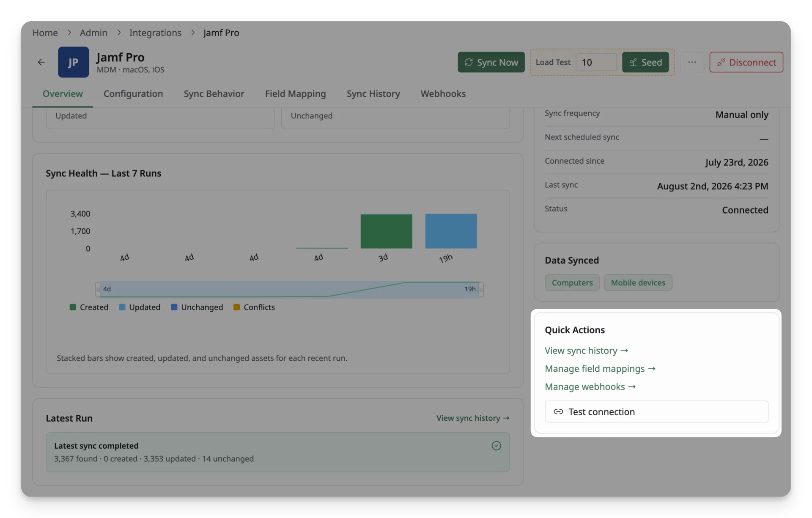
Task: Click the JP integration logo badge
Action: (x=73, y=62)
